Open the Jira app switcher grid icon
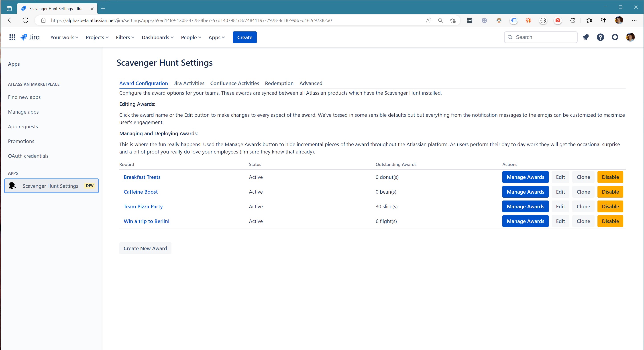644x350 pixels. click(x=12, y=37)
